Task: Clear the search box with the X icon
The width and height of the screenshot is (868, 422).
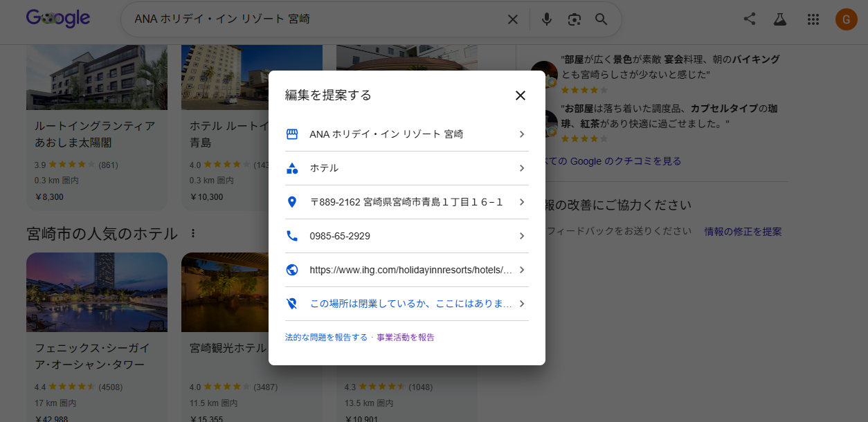Action: tap(513, 19)
